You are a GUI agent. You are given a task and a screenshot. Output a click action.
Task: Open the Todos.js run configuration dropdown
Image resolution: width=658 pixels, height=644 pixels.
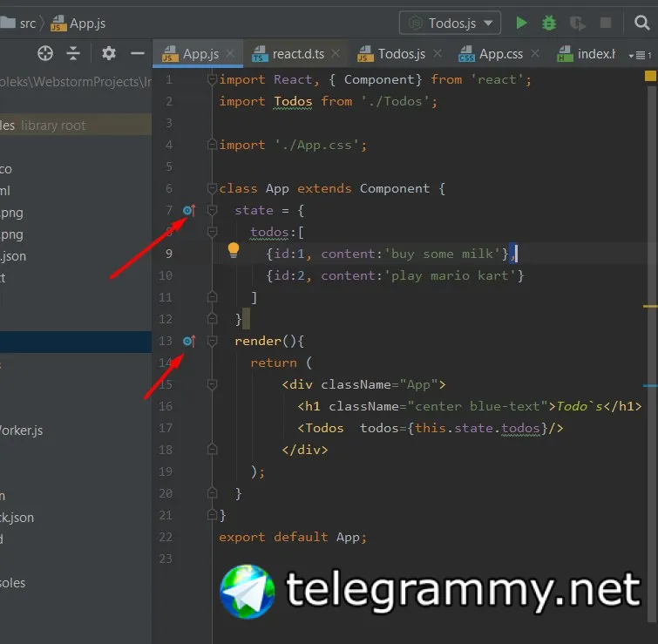tap(450, 23)
